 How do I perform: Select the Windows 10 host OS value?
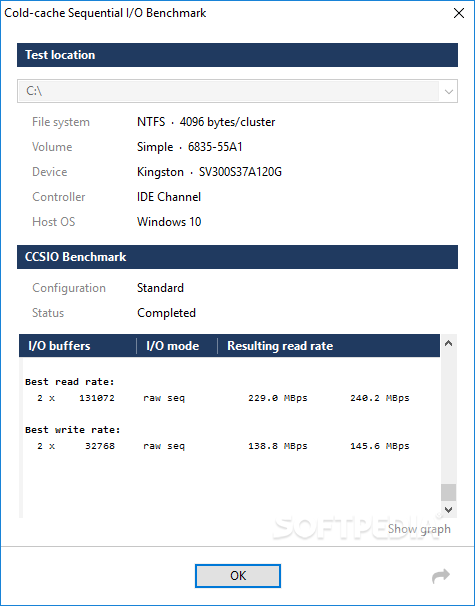click(169, 222)
